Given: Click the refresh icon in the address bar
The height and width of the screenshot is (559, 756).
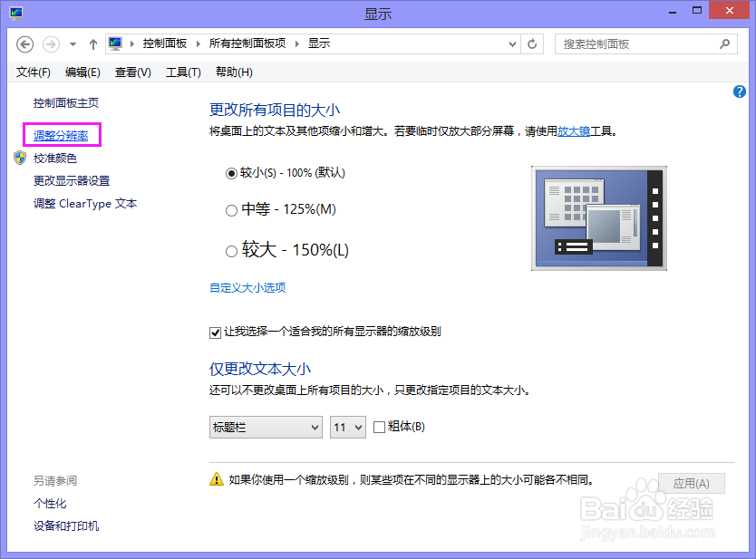Looking at the screenshot, I should click(531, 43).
